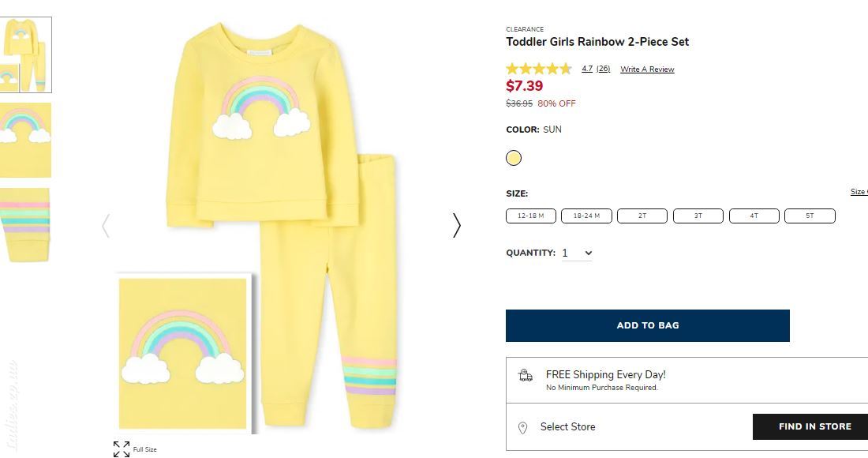This screenshot has width=868, height=458.
Task: Click the store location pin icon
Action: 522,427
